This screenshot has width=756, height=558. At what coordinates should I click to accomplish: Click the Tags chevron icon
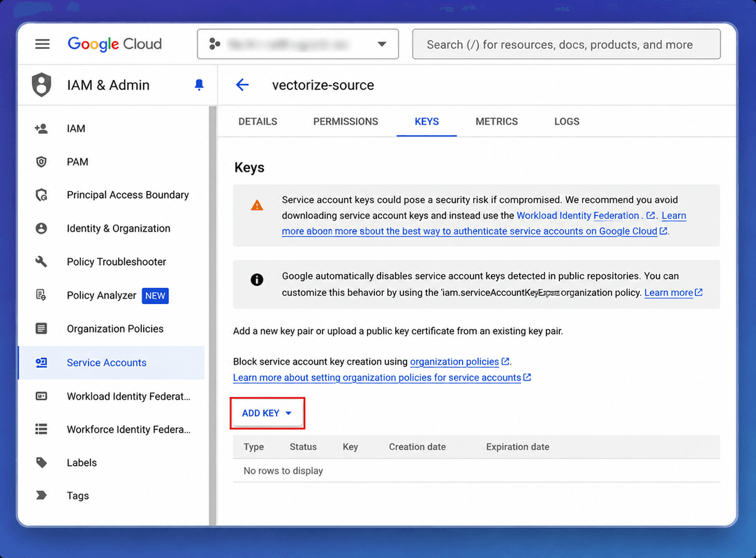[41, 495]
